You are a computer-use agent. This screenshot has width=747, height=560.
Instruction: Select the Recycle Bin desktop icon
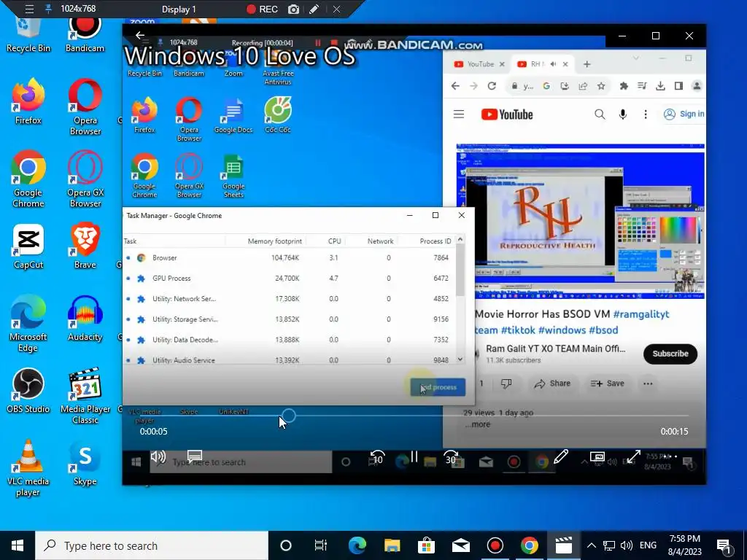coord(28,35)
